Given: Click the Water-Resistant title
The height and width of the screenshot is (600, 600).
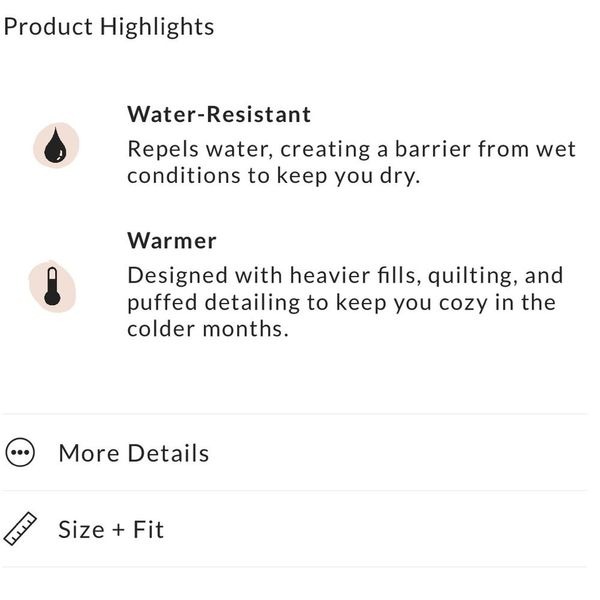Looking at the screenshot, I should [219, 114].
